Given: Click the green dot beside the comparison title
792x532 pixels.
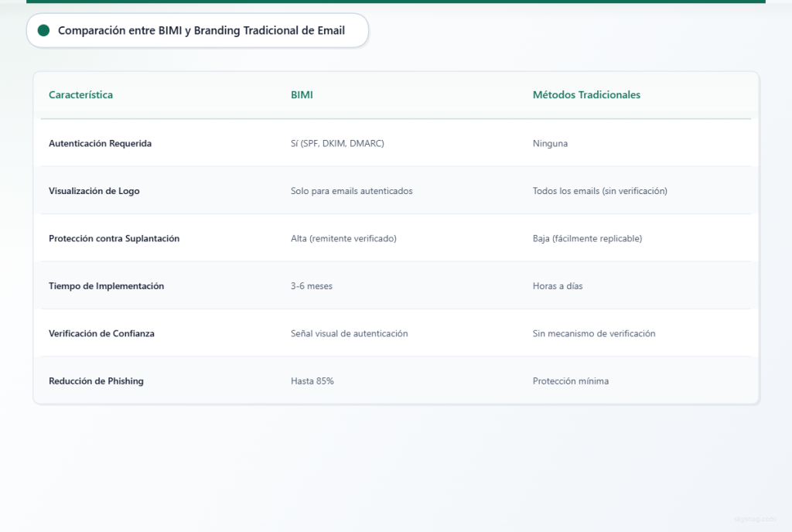Looking at the screenshot, I should [x=43, y=30].
